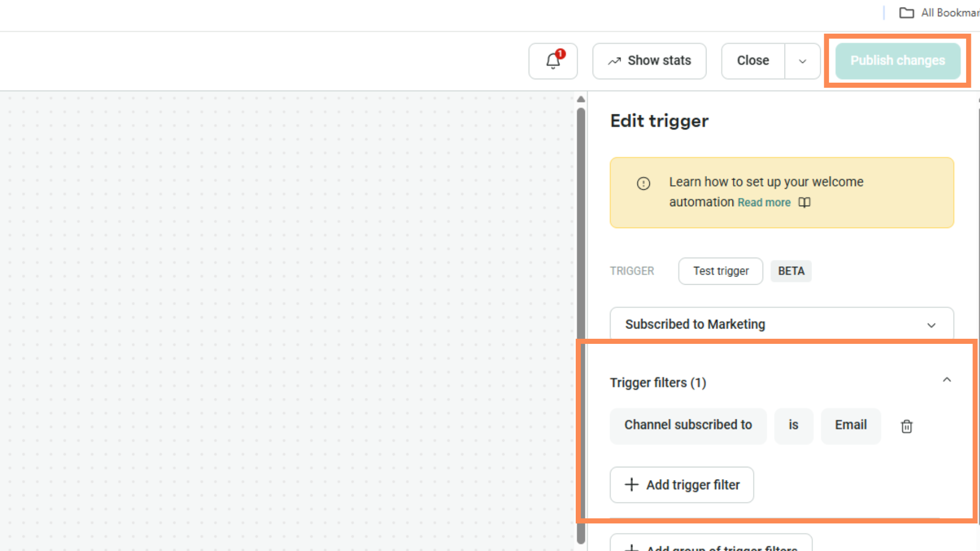Click the scrollbar up arrow on canvas
The image size is (980, 551).
coord(581,99)
